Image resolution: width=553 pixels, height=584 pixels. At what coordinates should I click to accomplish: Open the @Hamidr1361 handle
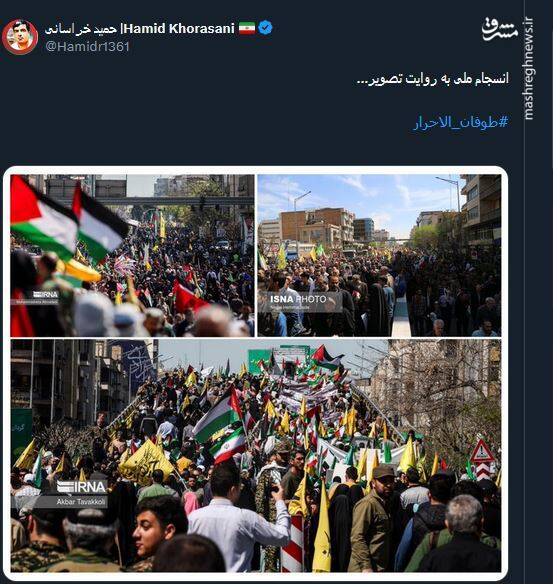pyautogui.click(x=87, y=47)
